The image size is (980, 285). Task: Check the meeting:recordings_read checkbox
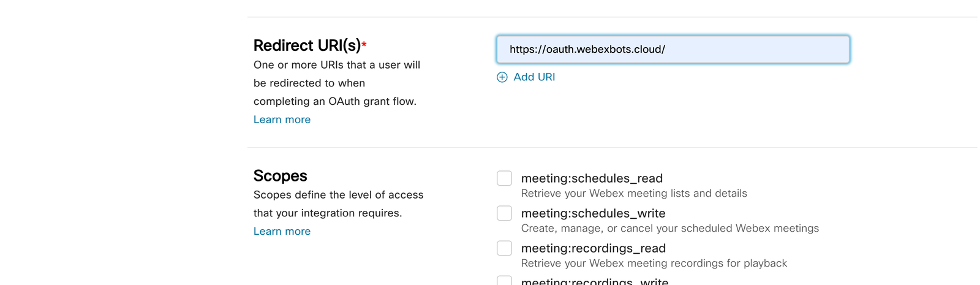pos(504,248)
